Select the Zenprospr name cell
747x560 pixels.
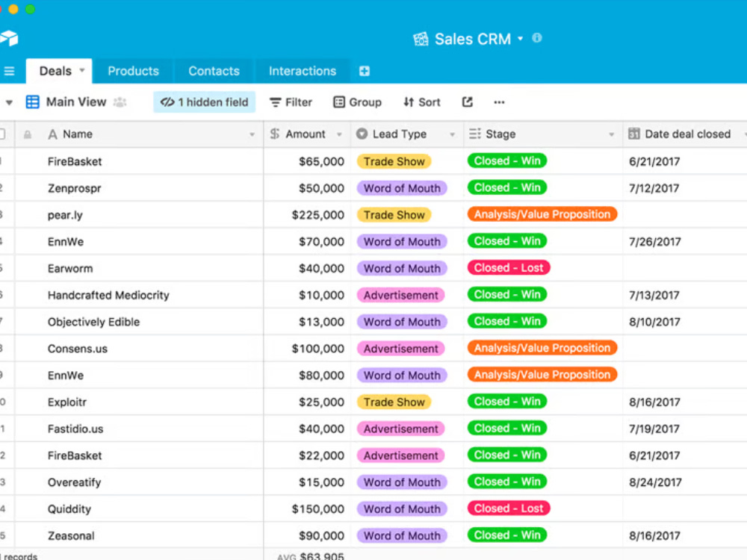click(x=139, y=188)
